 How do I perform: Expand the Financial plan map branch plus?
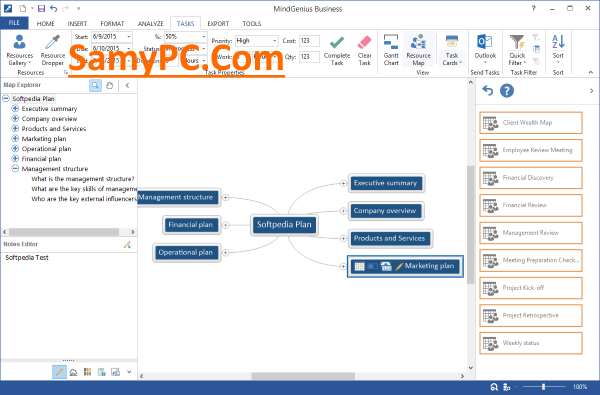click(226, 225)
